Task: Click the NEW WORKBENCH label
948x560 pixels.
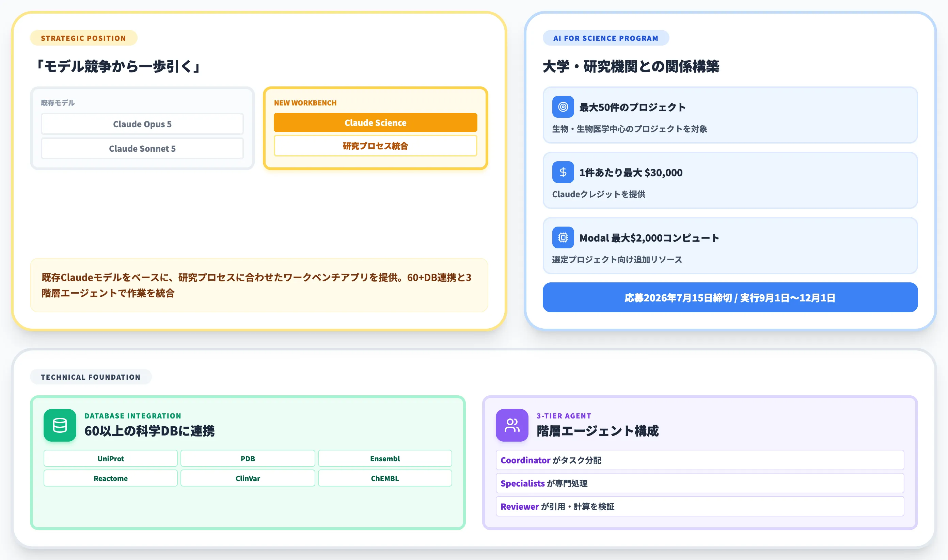Action: (x=305, y=103)
